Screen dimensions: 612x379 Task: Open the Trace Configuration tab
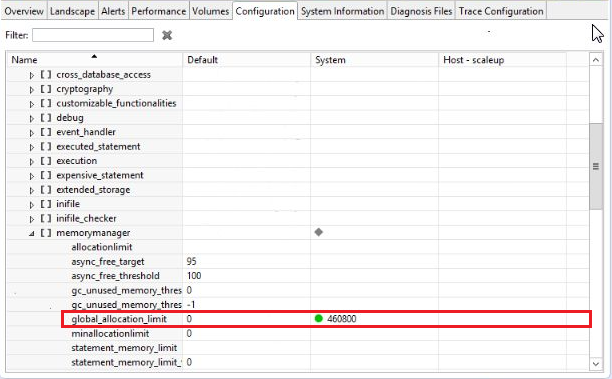point(501,11)
